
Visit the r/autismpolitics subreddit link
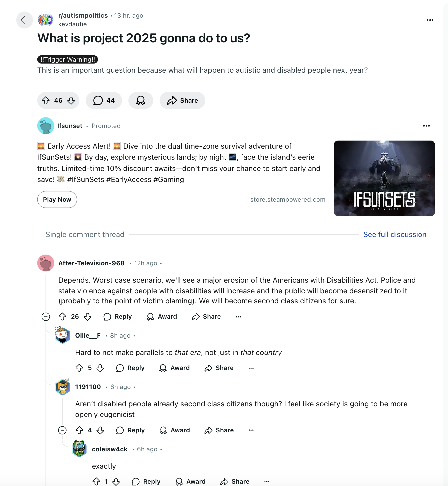[83, 16]
